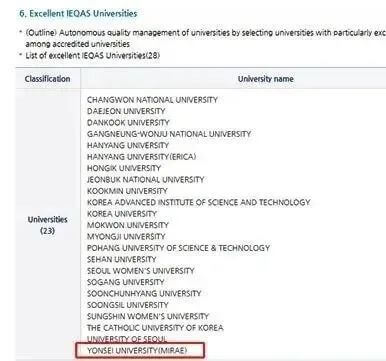Click Seoul Women's University entry
386x361 pixels.
(x=140, y=271)
